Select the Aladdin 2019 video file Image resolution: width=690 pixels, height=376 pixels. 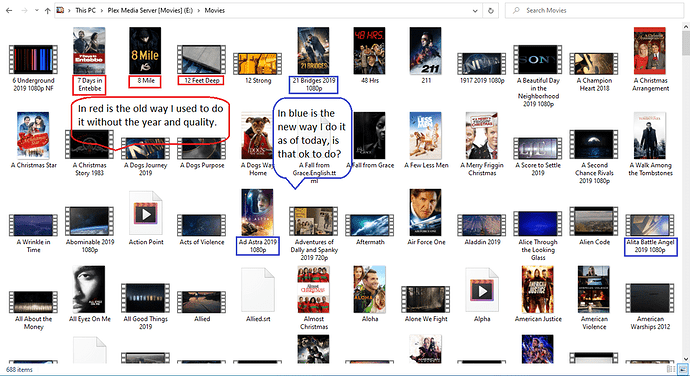point(482,225)
